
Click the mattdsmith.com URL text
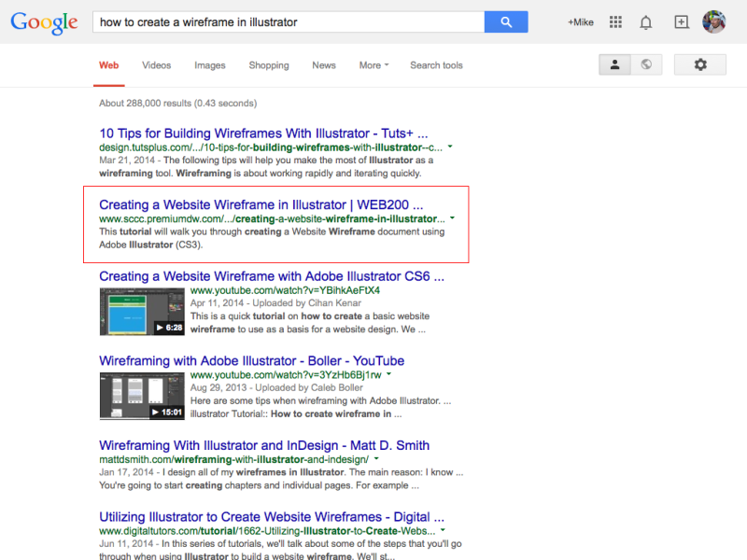click(x=234, y=459)
